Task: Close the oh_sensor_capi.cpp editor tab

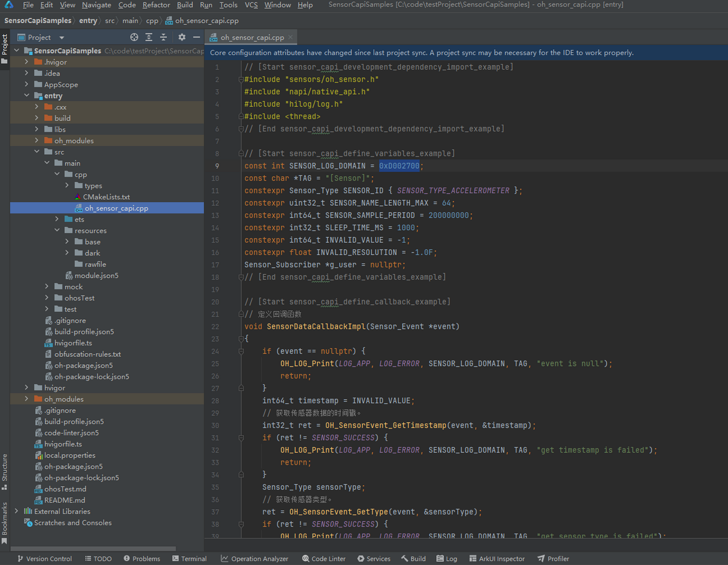Action: point(291,37)
